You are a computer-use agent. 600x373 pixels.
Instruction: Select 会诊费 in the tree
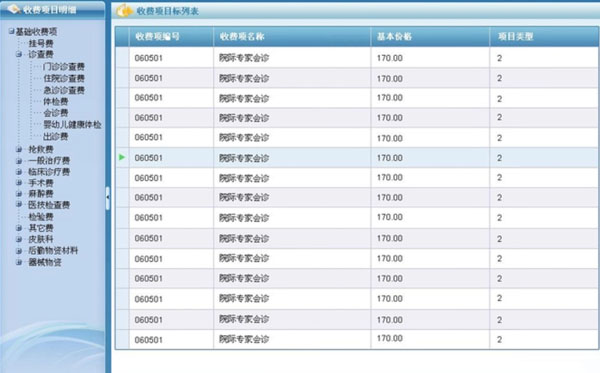(55, 113)
